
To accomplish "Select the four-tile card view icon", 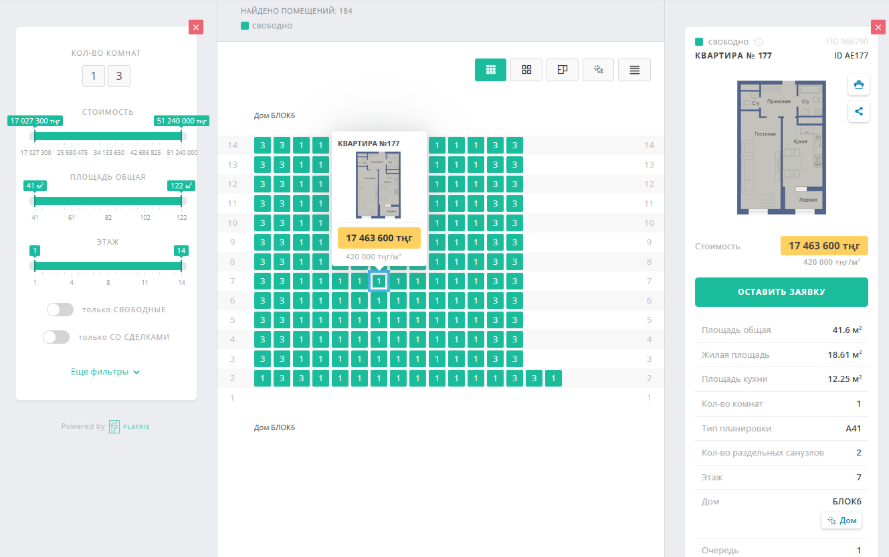I will (x=526, y=69).
